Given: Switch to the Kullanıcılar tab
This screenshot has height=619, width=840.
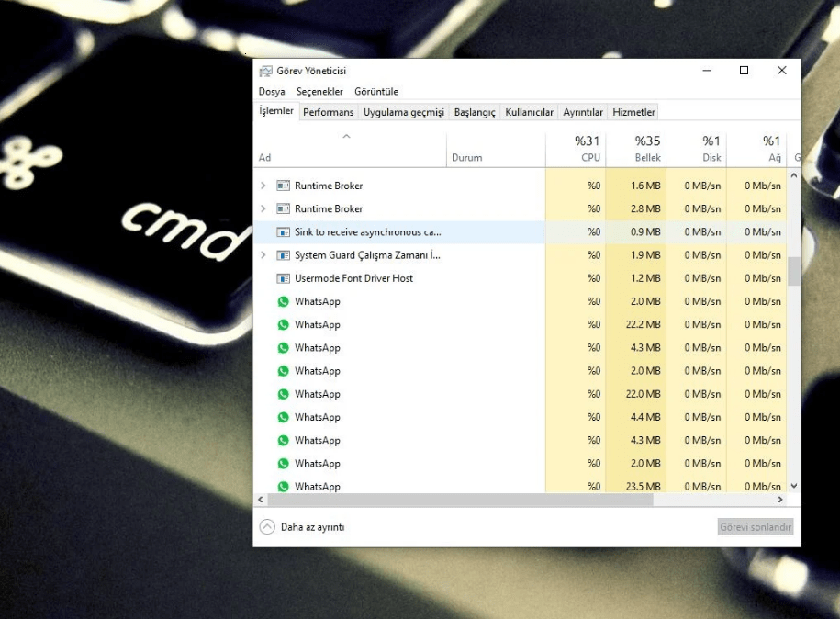Looking at the screenshot, I should click(x=529, y=112).
